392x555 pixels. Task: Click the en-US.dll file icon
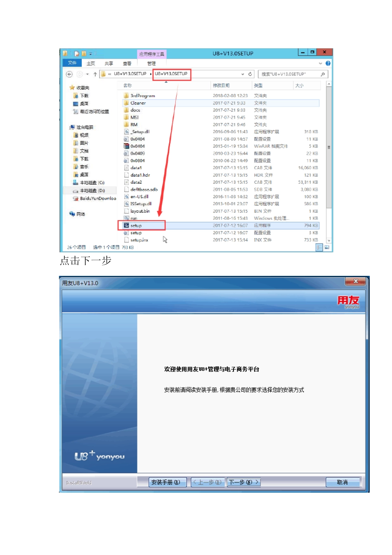(x=126, y=197)
